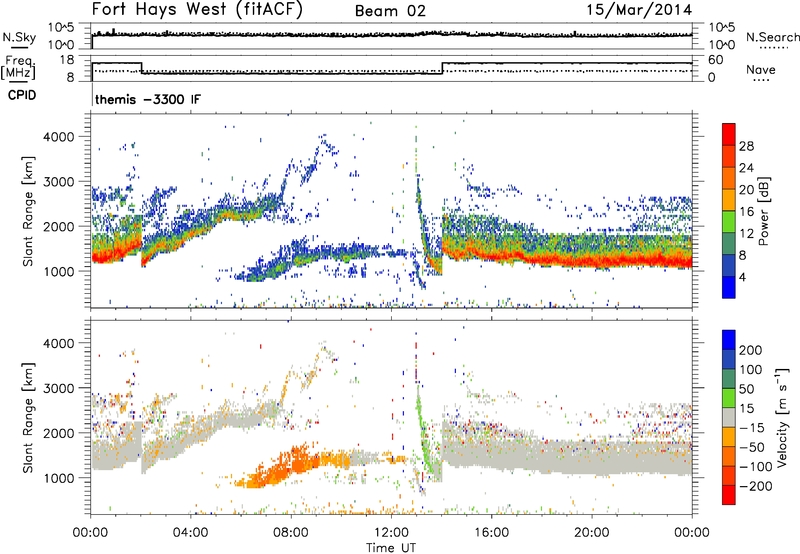Click the 'CPID' label
The image size is (800, 554).
click(x=22, y=95)
